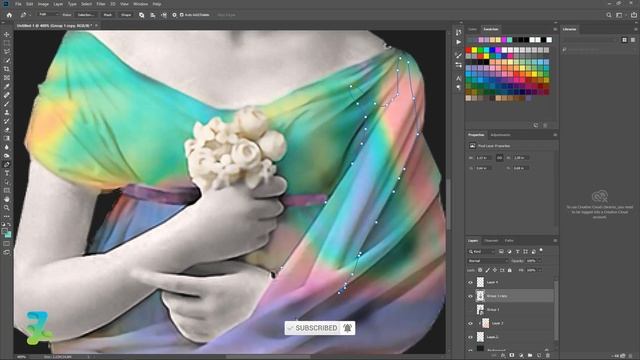Select the Zoom tool
Screen dimensions: 640x360
7,208
